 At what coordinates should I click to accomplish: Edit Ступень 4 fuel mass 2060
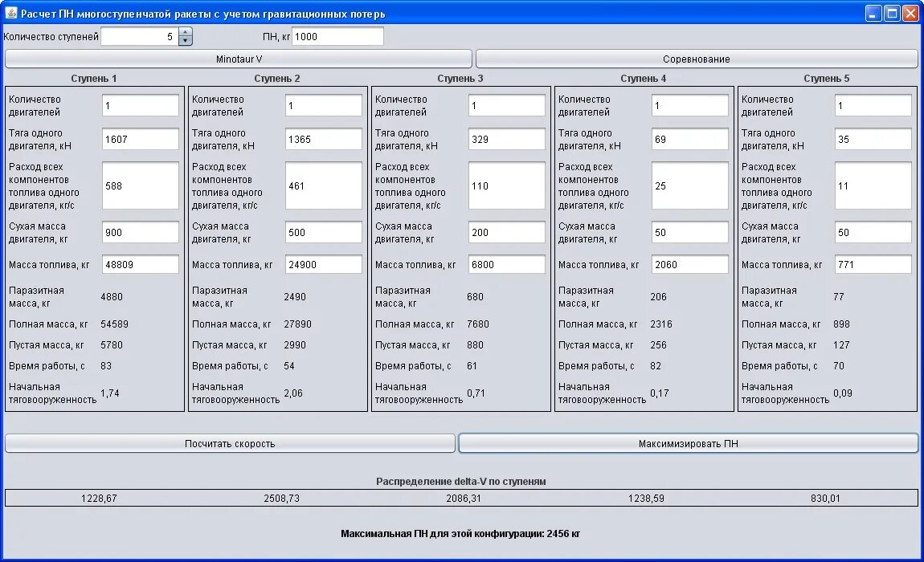[690, 264]
